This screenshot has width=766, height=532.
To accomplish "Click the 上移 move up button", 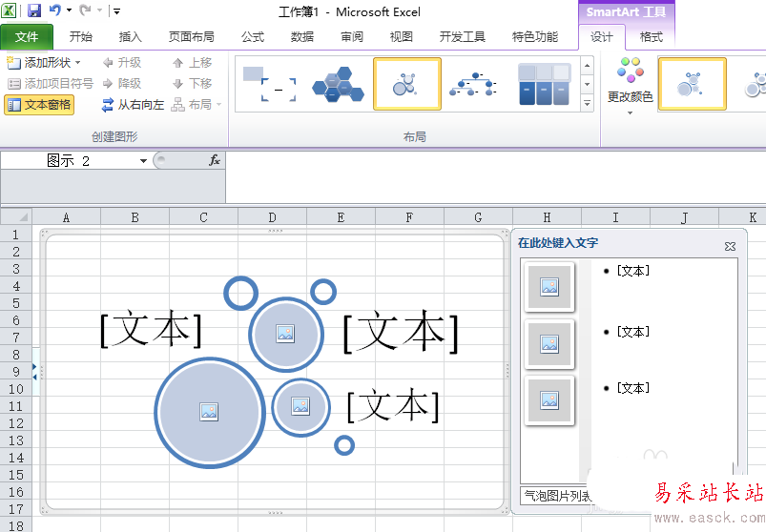I will tap(193, 63).
